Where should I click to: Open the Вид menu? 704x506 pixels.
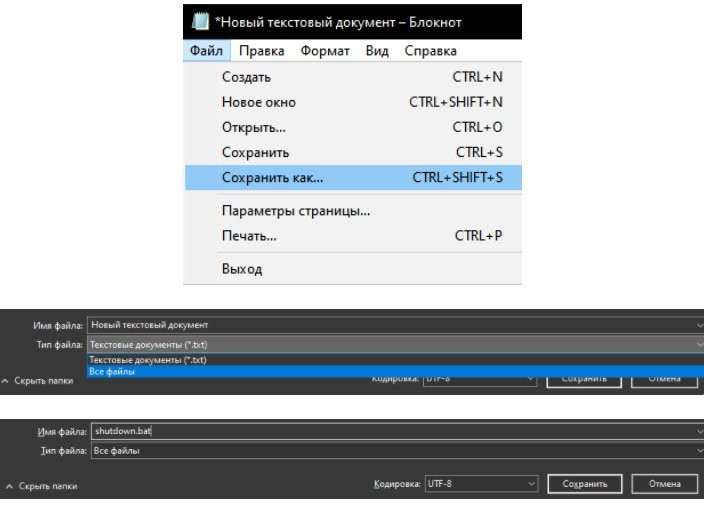(x=377, y=51)
